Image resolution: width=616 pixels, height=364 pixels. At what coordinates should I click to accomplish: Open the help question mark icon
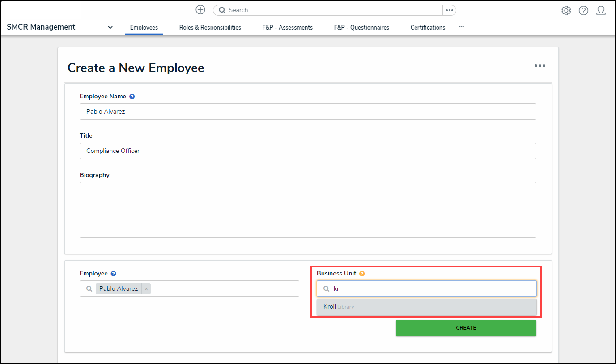click(583, 10)
